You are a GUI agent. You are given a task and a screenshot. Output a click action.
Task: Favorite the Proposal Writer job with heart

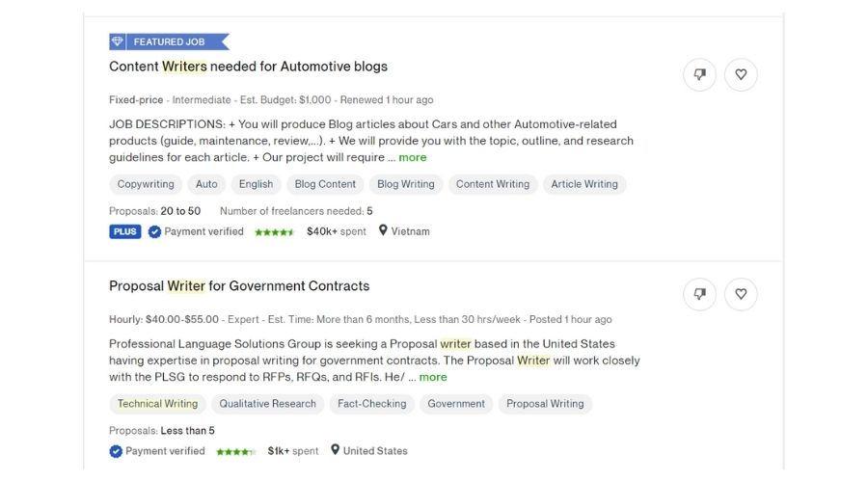(x=741, y=294)
